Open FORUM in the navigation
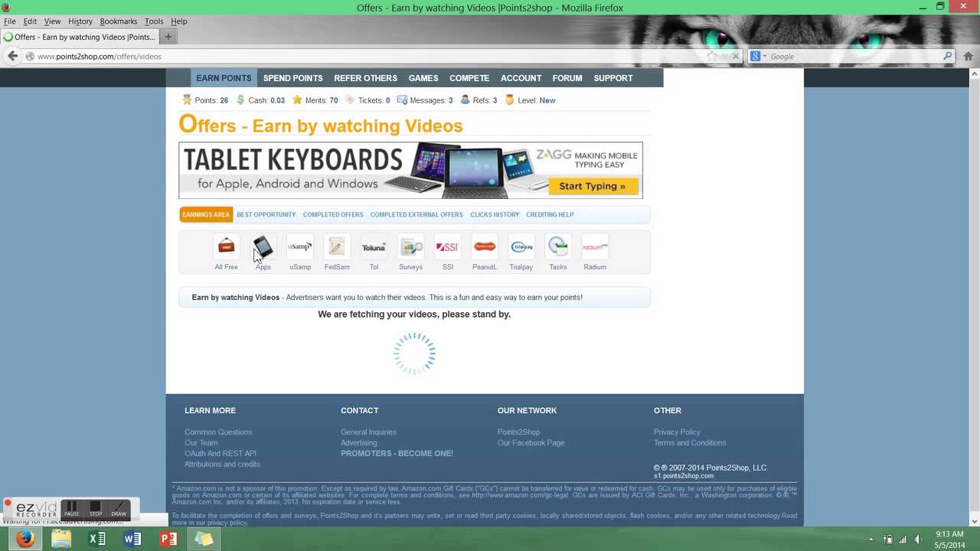980x551 pixels. (x=567, y=78)
